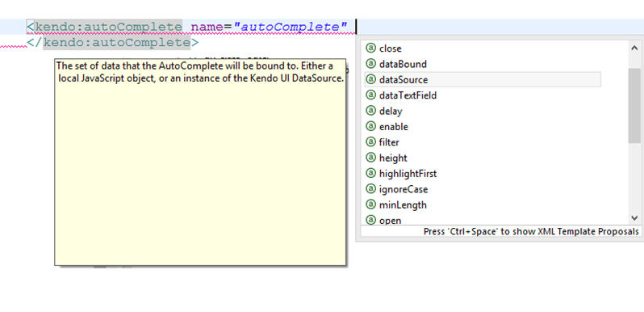The width and height of the screenshot is (644, 312).
Task: Select the minLength attribute proposal
Action: (483, 204)
